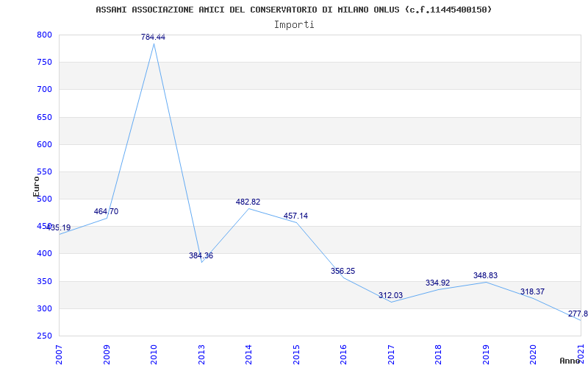Click the 800 y-axis tick label
The height and width of the screenshot is (368, 588).
coord(44,35)
